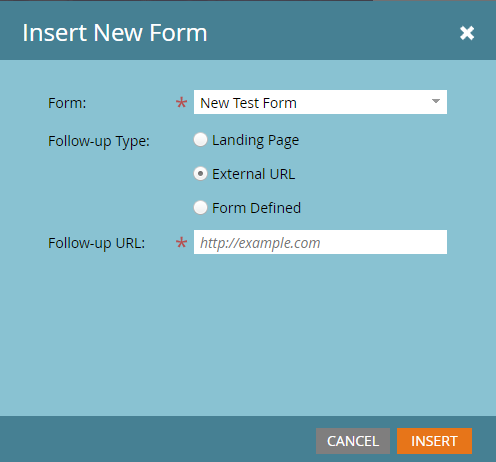Viewport: 496px width, 462px height.
Task: Click the Insert New Form title text
Action: coord(115,33)
